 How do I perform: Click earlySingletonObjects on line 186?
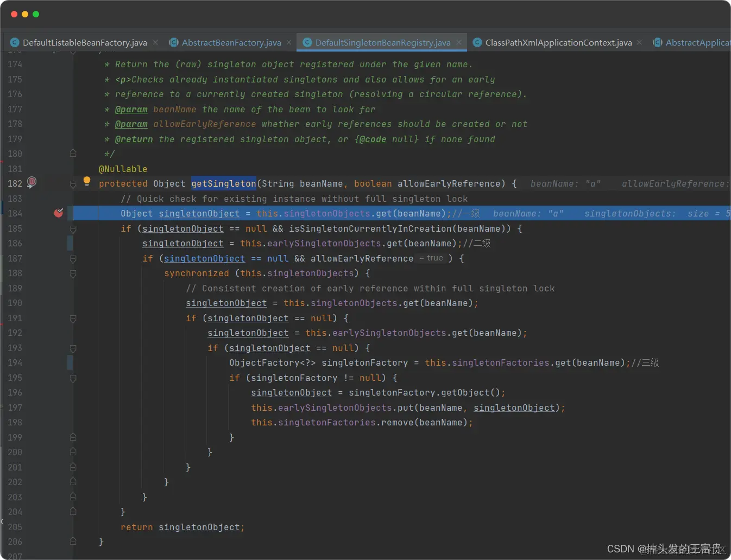pyautogui.click(x=324, y=243)
